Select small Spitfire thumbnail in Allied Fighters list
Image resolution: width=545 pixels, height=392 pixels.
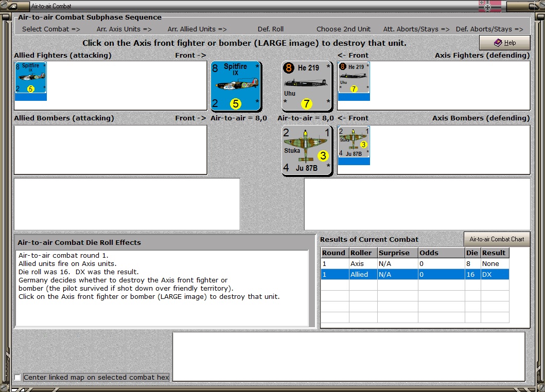pyautogui.click(x=30, y=81)
